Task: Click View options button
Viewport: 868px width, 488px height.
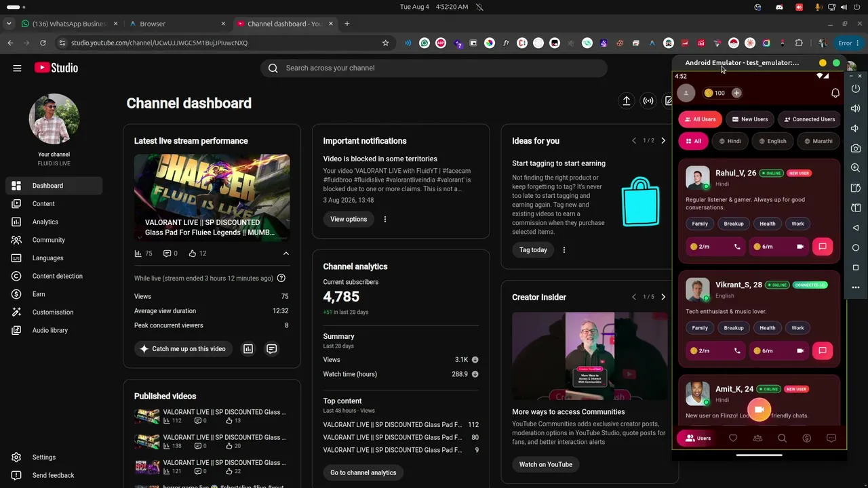Action: click(x=349, y=219)
